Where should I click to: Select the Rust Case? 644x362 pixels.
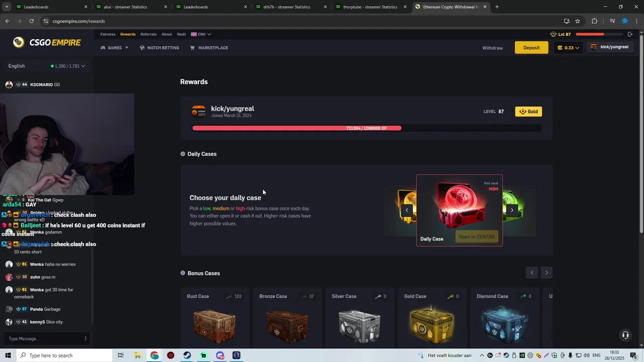click(x=214, y=318)
